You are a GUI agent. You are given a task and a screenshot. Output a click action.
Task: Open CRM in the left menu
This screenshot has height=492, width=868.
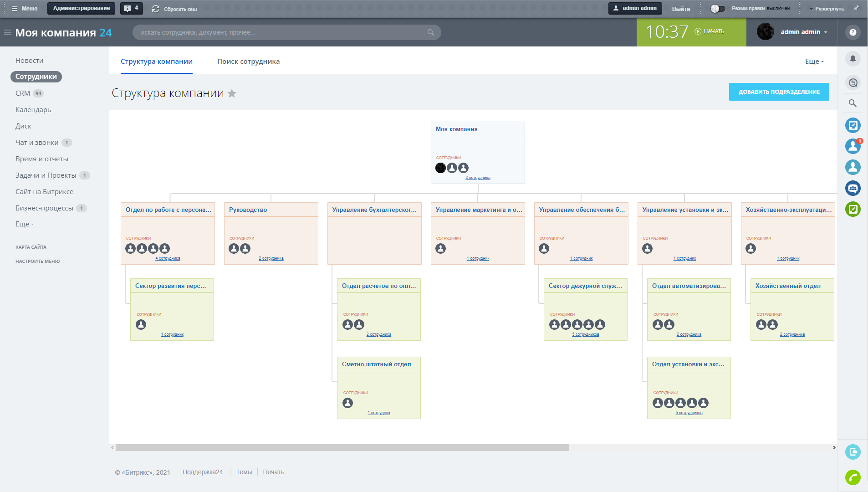point(23,93)
